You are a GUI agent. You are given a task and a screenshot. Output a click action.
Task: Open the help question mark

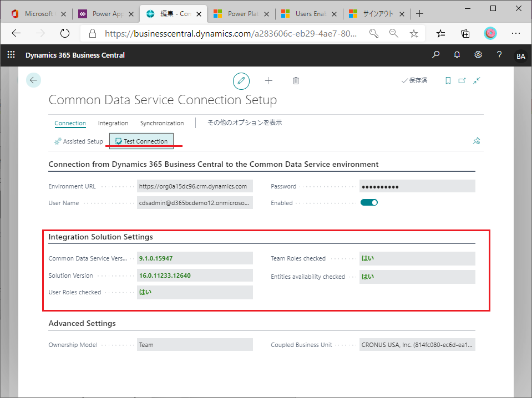pos(499,54)
